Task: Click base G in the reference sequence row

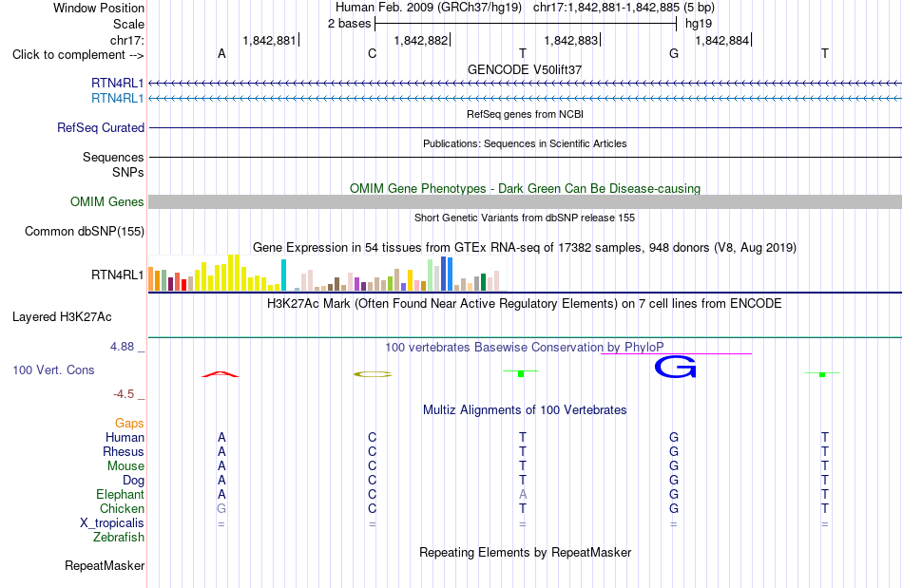Action: pyautogui.click(x=674, y=53)
